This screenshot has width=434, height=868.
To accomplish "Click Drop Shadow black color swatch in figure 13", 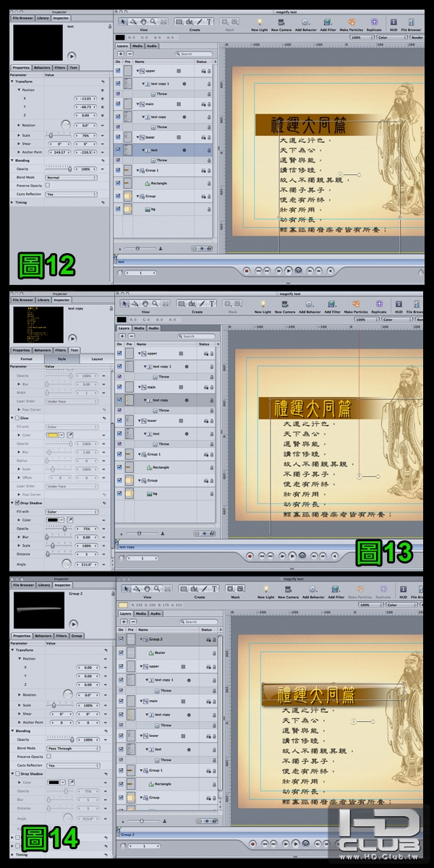I will point(51,519).
